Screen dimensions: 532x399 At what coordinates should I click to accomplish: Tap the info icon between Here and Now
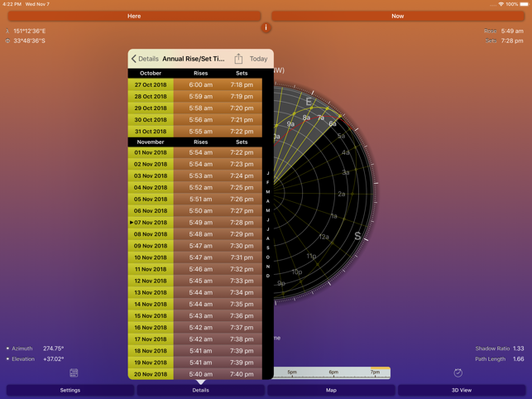pos(266,27)
